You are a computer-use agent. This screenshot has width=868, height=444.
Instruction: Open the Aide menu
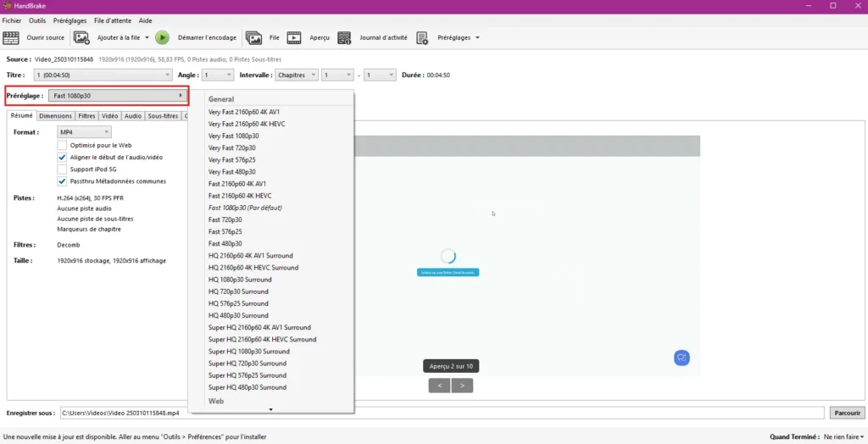point(146,20)
